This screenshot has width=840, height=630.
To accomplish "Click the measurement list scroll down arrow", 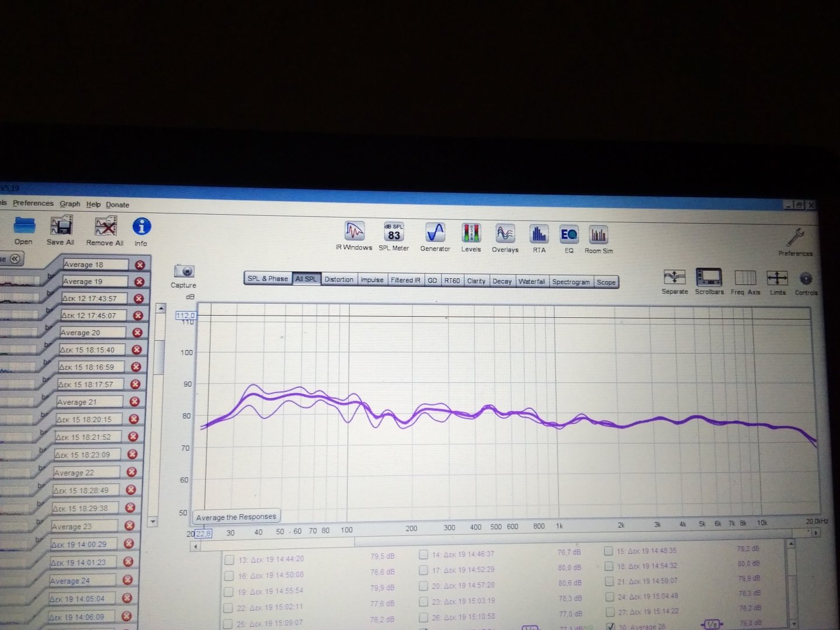I will tap(153, 521).
